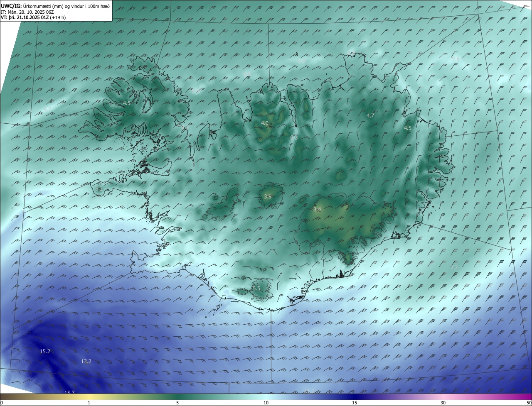This screenshot has height=406, width=532.
Task: Click the 1 tick on the color scale
Action: click(89, 403)
